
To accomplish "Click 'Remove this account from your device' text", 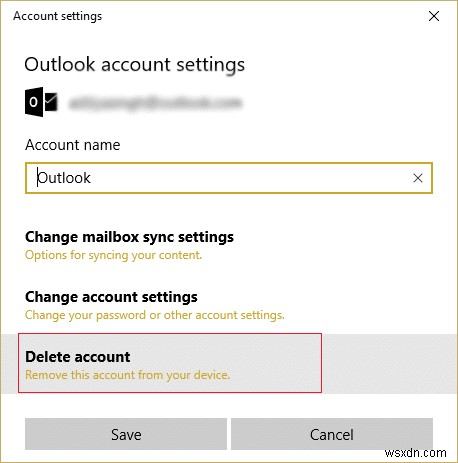I will click(x=127, y=375).
